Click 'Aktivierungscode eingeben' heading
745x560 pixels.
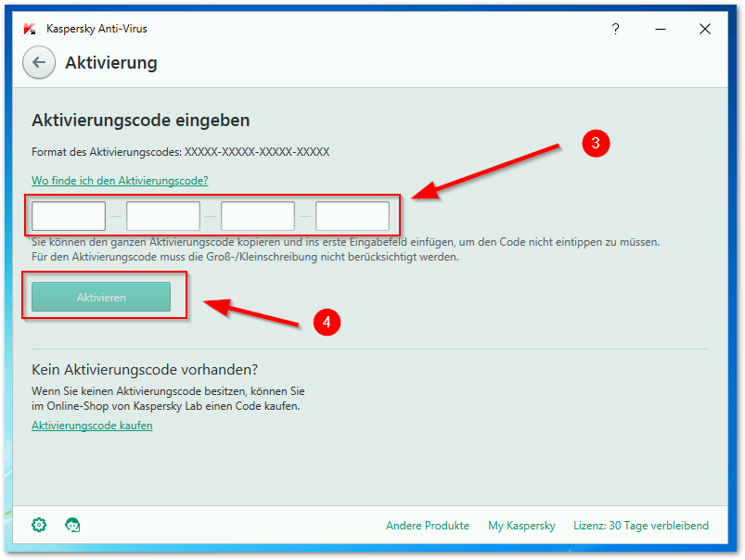click(141, 121)
